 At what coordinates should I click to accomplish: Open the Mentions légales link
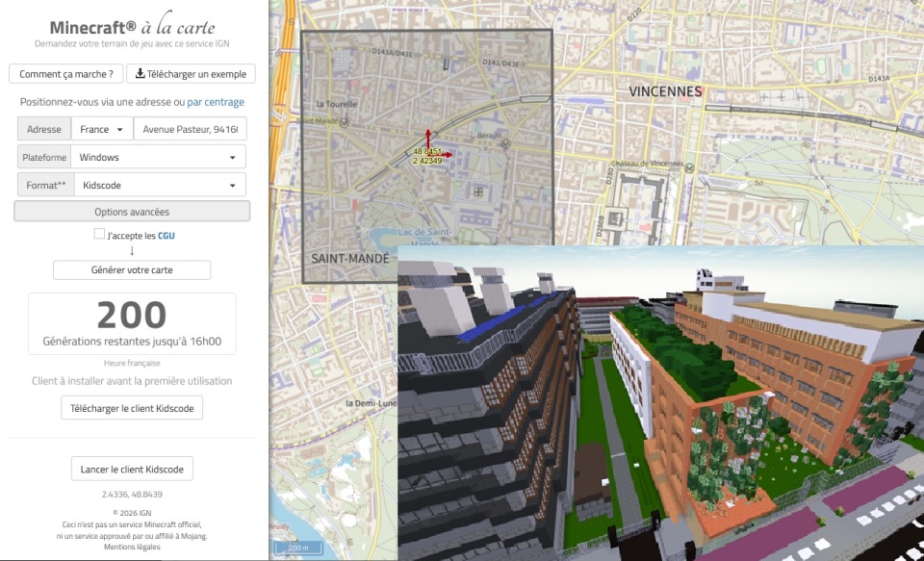[x=132, y=547]
